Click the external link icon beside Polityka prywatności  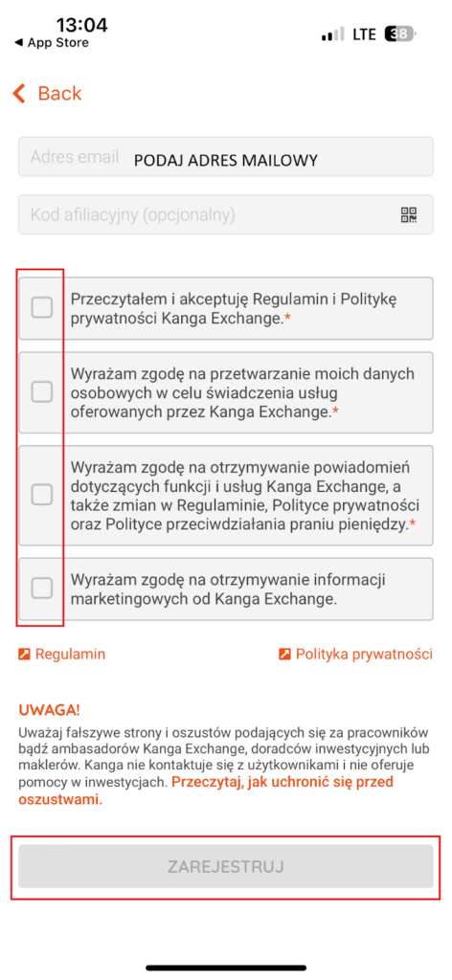click(284, 655)
